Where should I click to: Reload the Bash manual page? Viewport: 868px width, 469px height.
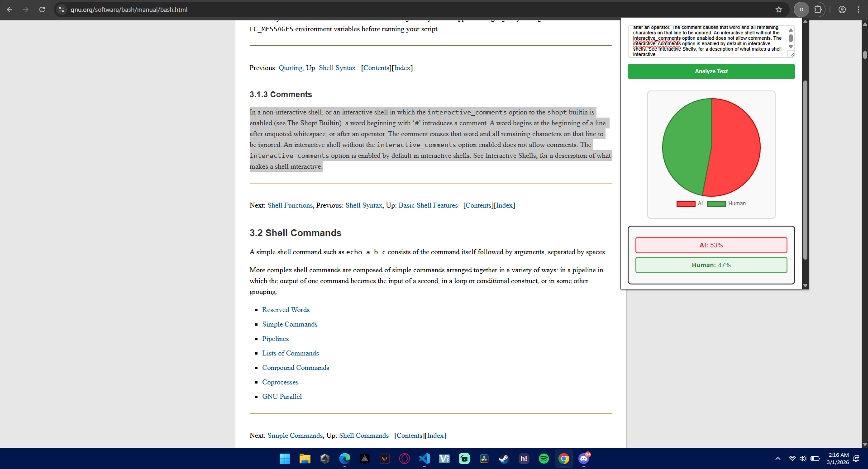click(42, 9)
